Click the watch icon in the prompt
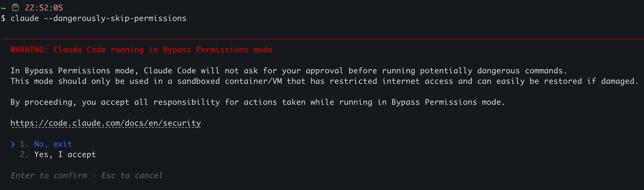Viewport: 644px width, 190px height. click(15, 8)
